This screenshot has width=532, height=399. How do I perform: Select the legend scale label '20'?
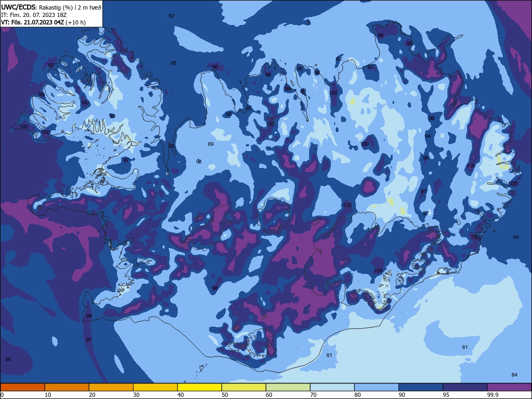click(92, 395)
